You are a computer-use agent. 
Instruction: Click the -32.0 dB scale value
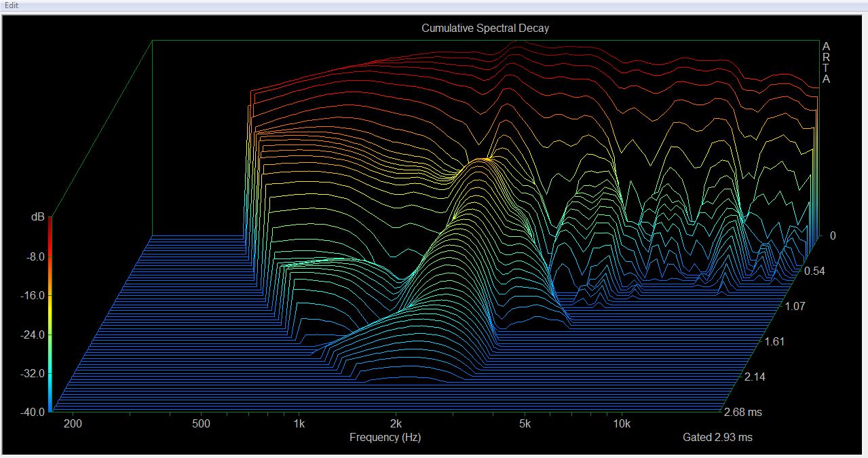pyautogui.click(x=33, y=373)
